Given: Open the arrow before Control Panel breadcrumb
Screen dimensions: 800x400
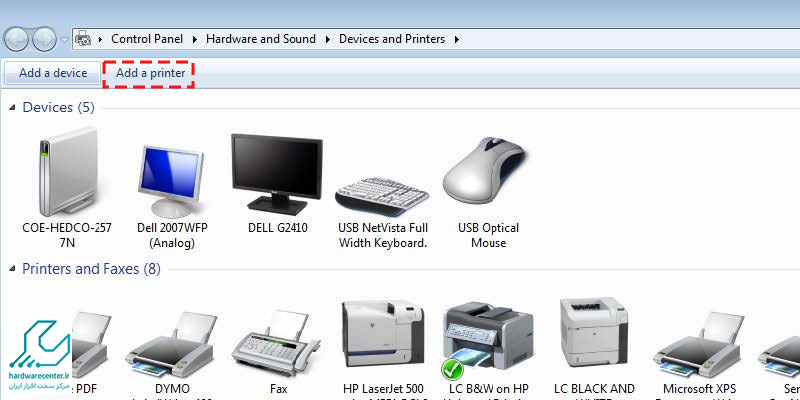Looking at the screenshot, I should tap(101, 39).
